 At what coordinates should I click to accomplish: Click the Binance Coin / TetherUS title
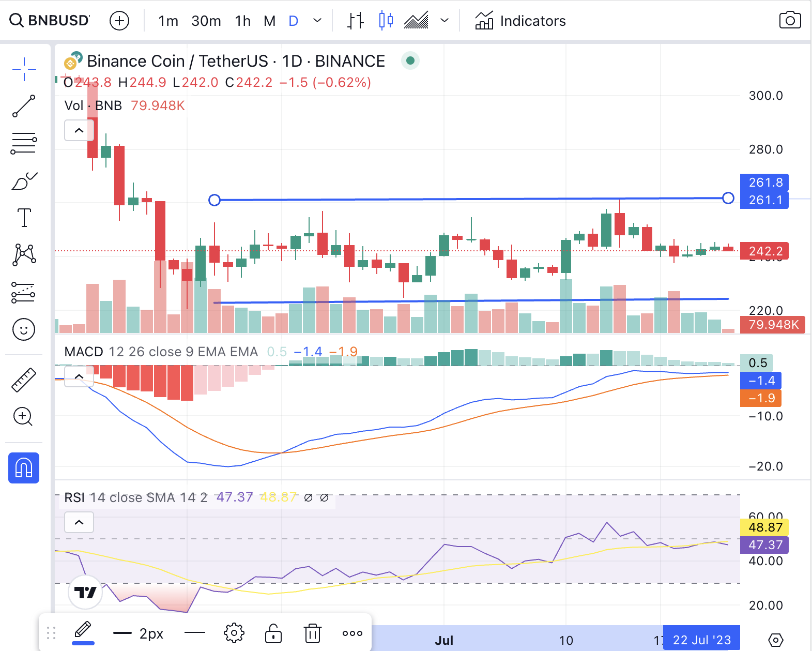point(236,61)
